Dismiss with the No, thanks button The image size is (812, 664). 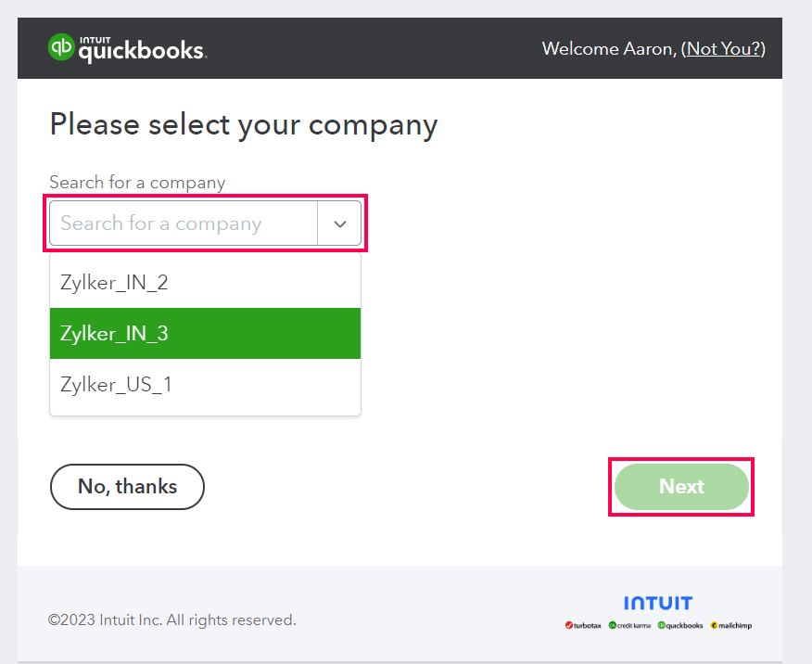[x=127, y=486]
